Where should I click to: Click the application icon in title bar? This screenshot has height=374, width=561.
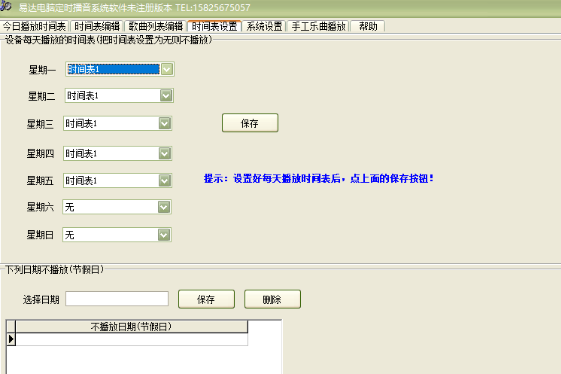(6, 6)
